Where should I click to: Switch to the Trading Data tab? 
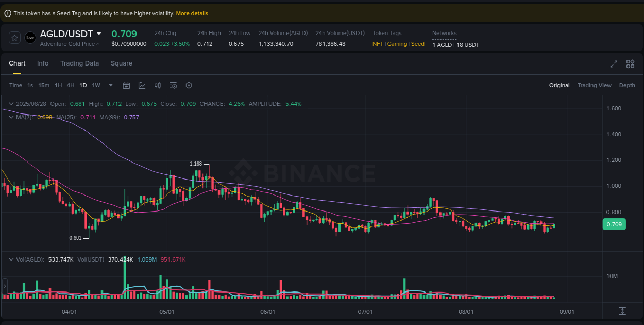[79, 63]
